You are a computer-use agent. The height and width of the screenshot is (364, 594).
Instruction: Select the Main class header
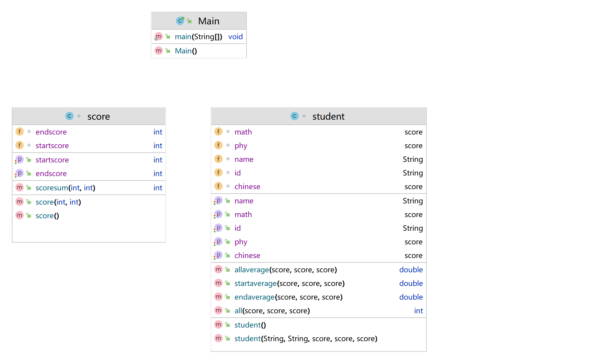point(209,21)
